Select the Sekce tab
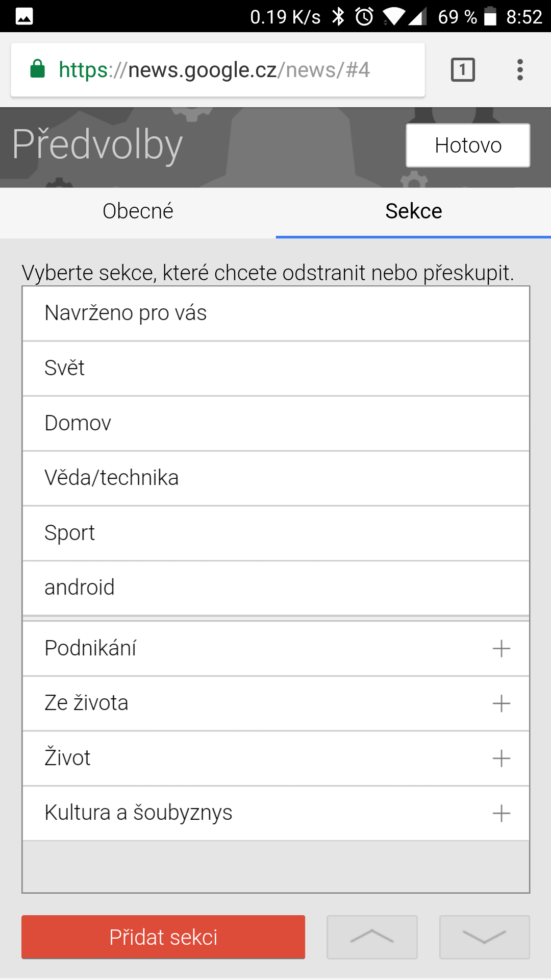 pyautogui.click(x=413, y=211)
